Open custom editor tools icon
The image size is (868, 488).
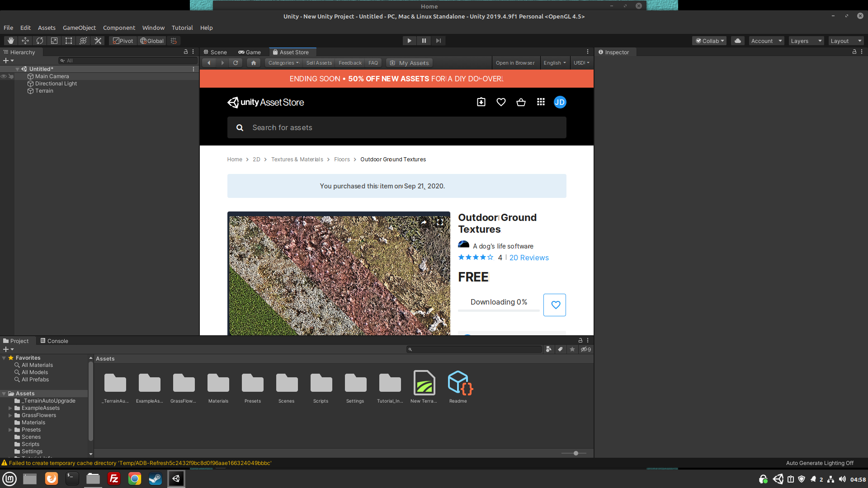click(98, 41)
